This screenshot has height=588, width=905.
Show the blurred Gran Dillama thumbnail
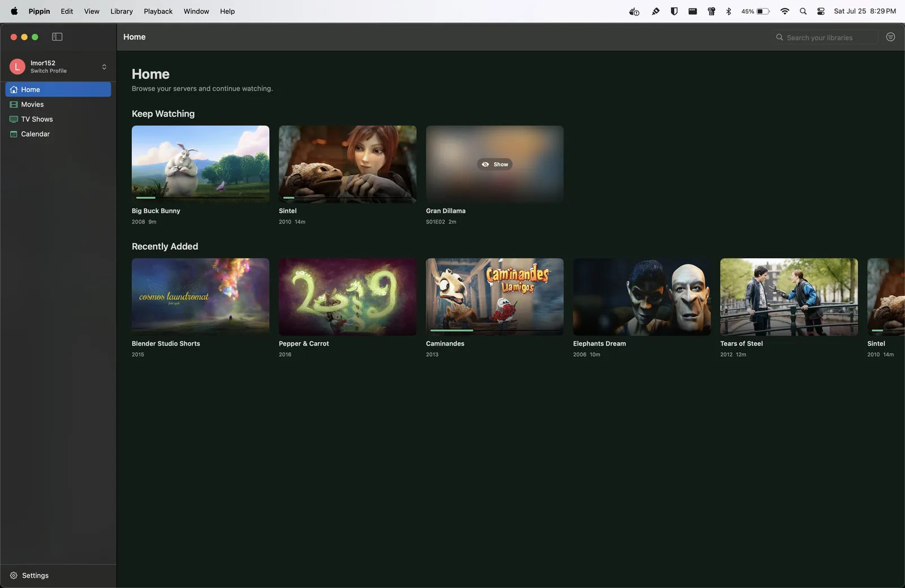coord(494,165)
